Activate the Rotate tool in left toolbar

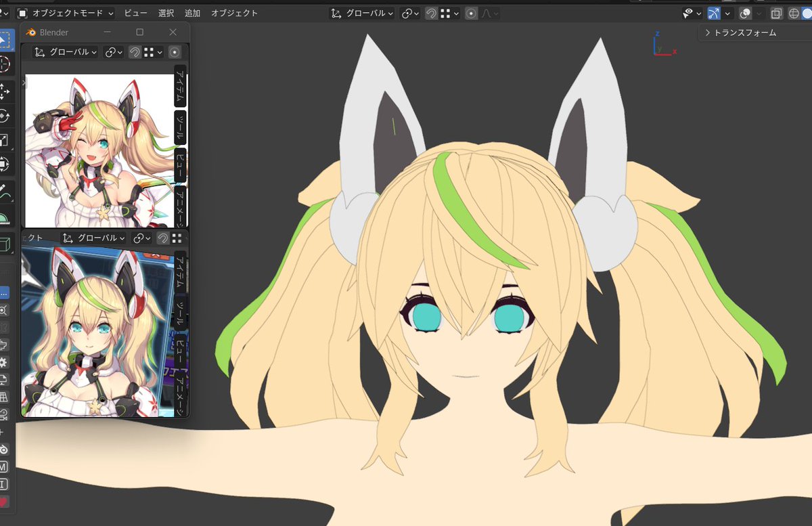coord(5,116)
